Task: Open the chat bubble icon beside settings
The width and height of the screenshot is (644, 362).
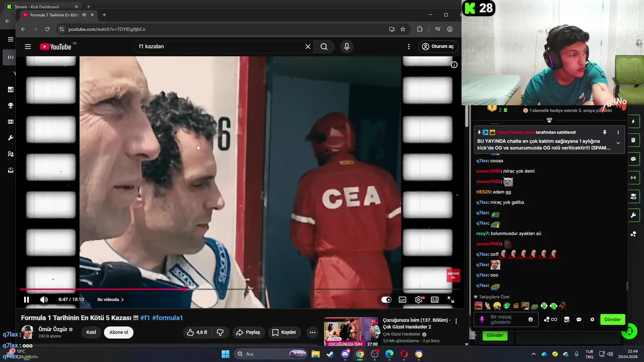Action: (x=579, y=320)
